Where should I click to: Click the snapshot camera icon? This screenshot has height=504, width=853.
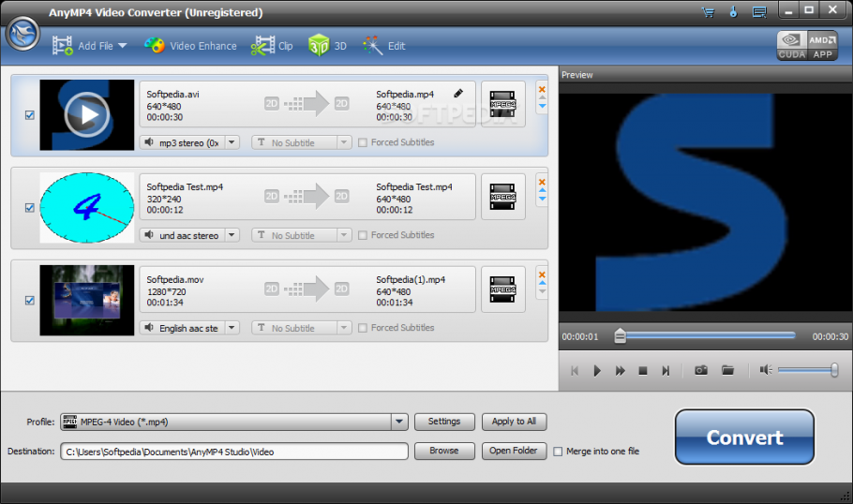coord(700,370)
